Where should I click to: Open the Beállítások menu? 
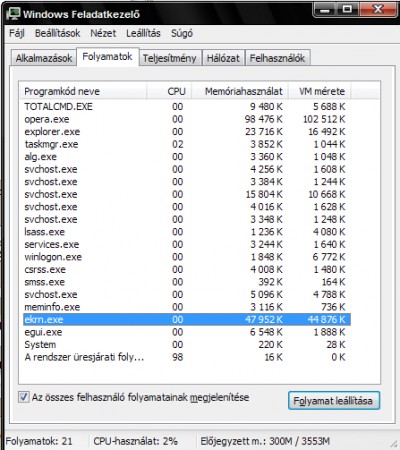point(57,33)
